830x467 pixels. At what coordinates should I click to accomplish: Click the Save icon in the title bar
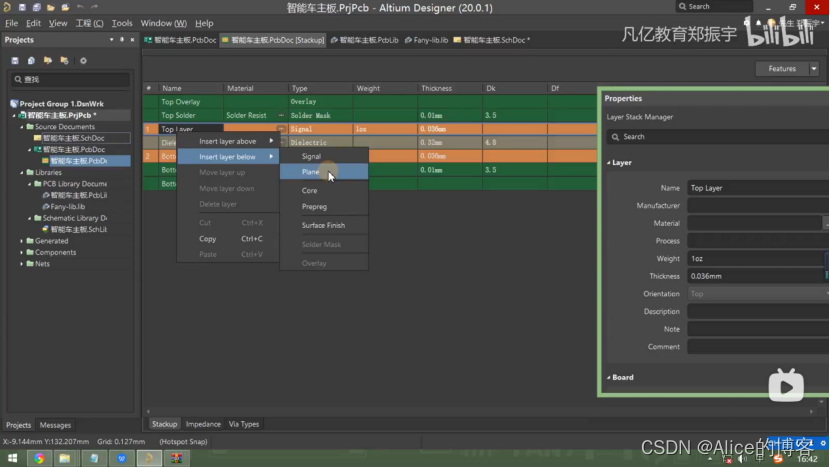pos(22,7)
